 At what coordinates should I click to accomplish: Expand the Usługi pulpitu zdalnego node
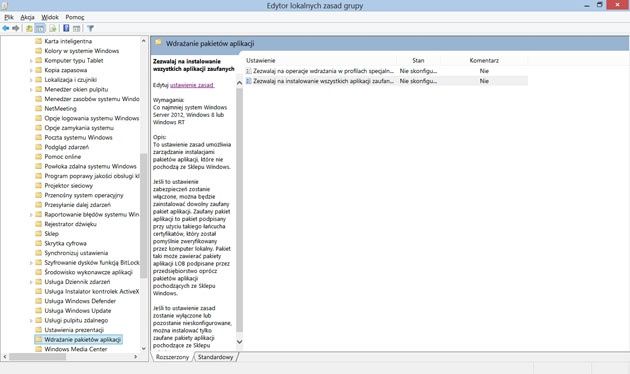[31, 321]
